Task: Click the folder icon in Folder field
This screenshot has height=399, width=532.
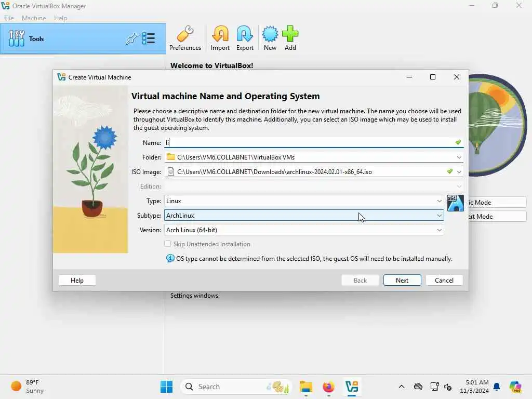Action: point(170,157)
